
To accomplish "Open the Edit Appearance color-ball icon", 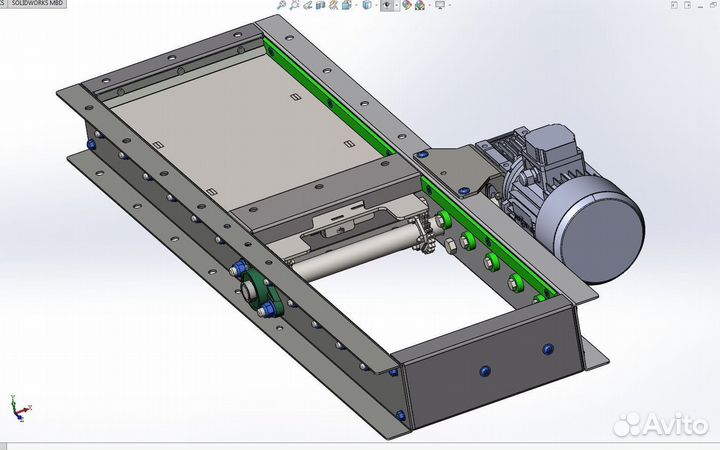I will pos(405,5).
